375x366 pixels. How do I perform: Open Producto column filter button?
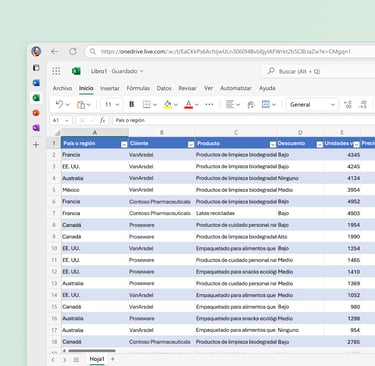click(x=273, y=144)
